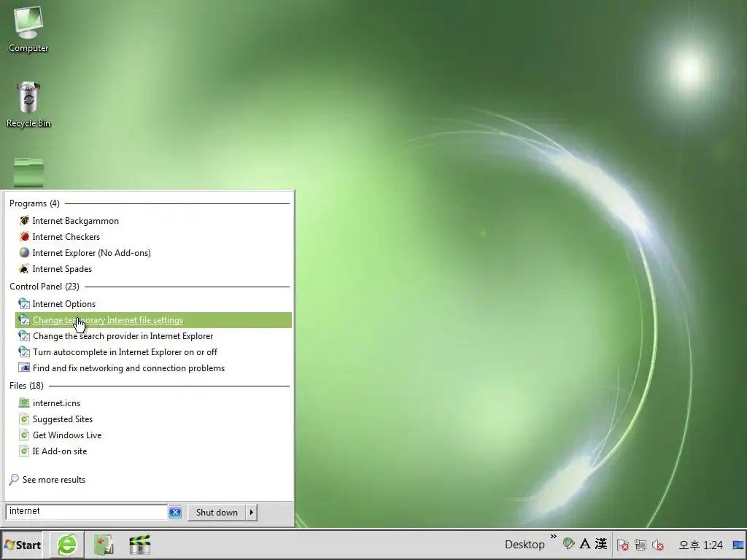Click the muted volume tray icon
The image size is (747, 560).
pos(658,545)
